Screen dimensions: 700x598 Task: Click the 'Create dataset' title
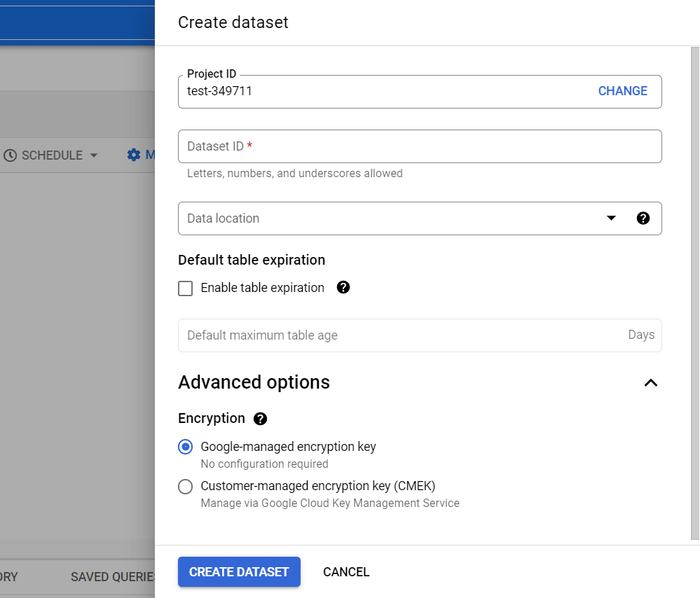point(233,22)
